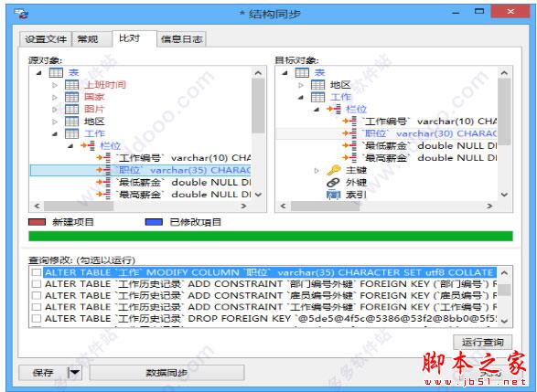Select source row `职位` varchar(35)
This screenshot has width=537, height=392.
pyautogui.click(x=140, y=170)
